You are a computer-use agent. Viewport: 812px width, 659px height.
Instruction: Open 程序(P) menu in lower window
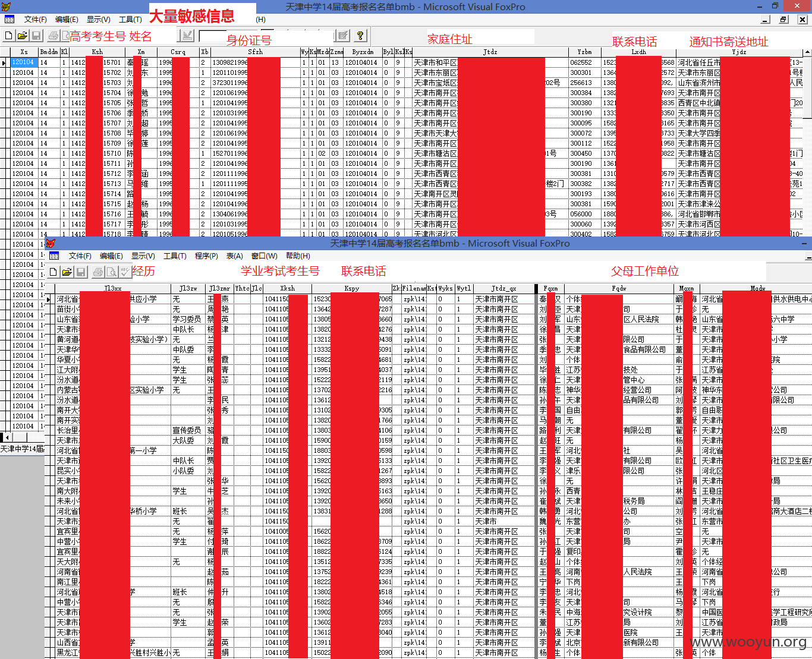(x=206, y=256)
